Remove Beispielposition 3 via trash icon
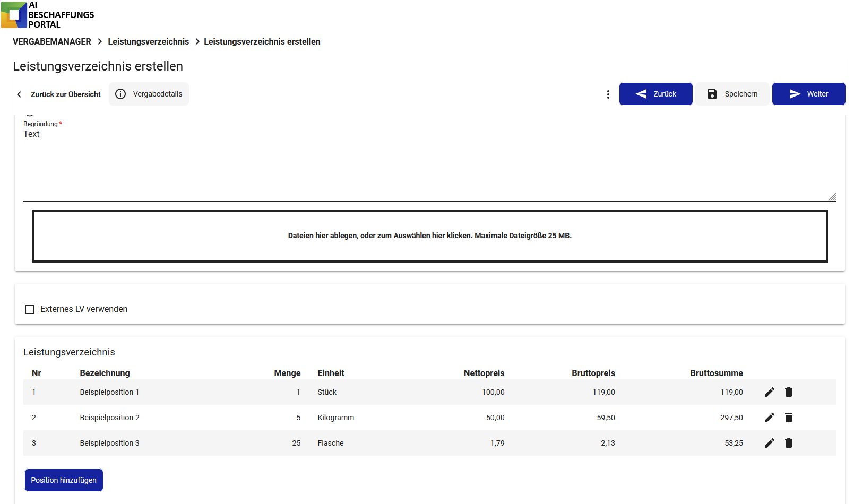854x504 pixels. tap(789, 443)
